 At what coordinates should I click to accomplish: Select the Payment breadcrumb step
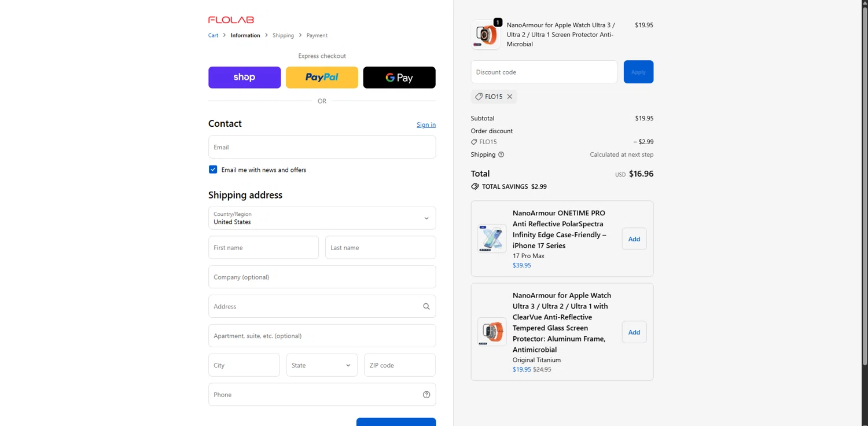point(317,35)
